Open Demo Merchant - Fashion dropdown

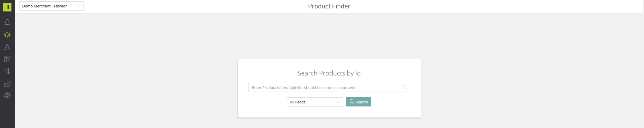52,6
